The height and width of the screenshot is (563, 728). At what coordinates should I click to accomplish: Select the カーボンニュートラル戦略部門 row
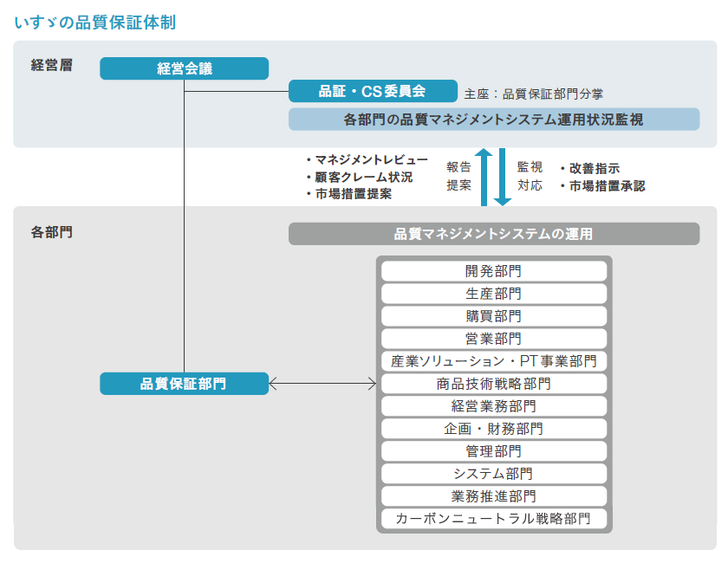[494, 519]
